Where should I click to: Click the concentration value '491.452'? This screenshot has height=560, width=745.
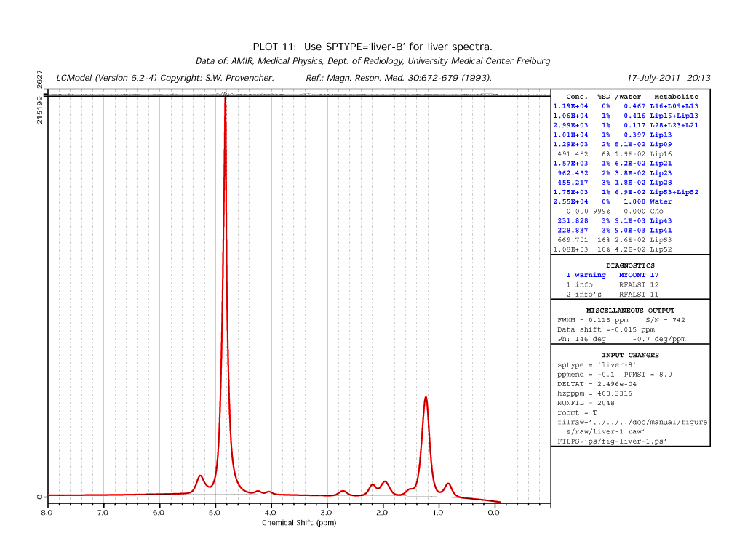pyautogui.click(x=573, y=154)
